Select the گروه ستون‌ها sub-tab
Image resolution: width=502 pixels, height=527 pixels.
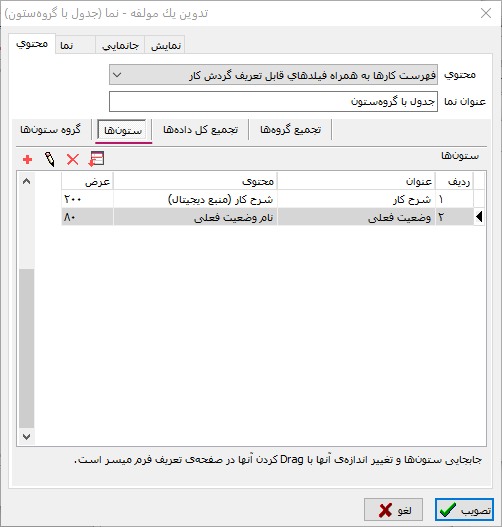(x=51, y=130)
